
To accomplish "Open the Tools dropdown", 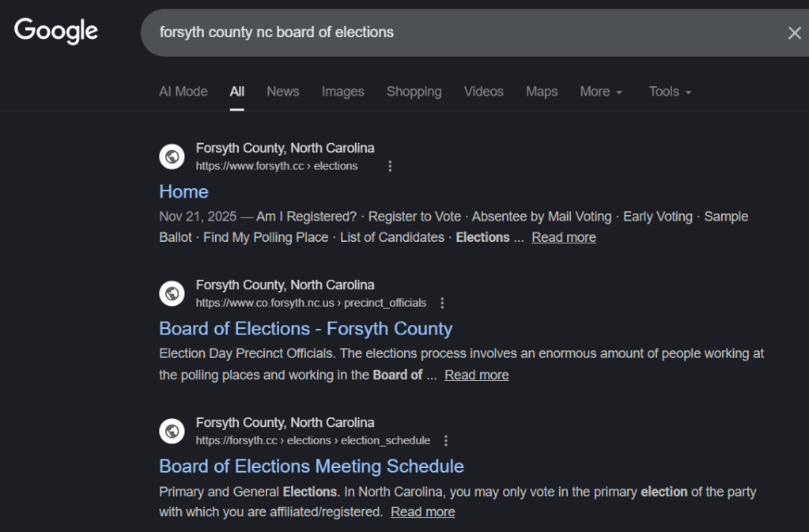I will tap(670, 92).
